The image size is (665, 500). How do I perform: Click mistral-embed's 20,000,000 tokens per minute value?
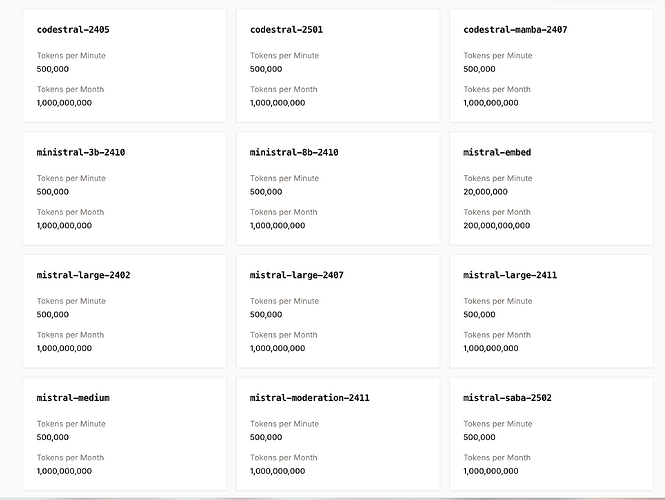point(485,192)
